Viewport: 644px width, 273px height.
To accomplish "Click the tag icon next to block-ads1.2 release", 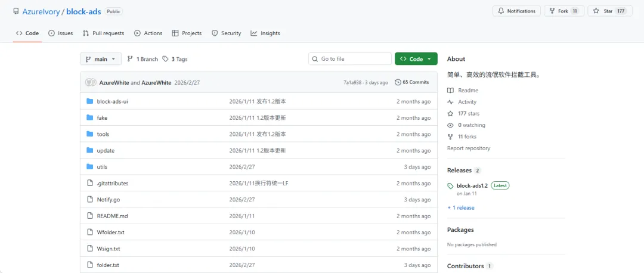I will coord(451,186).
